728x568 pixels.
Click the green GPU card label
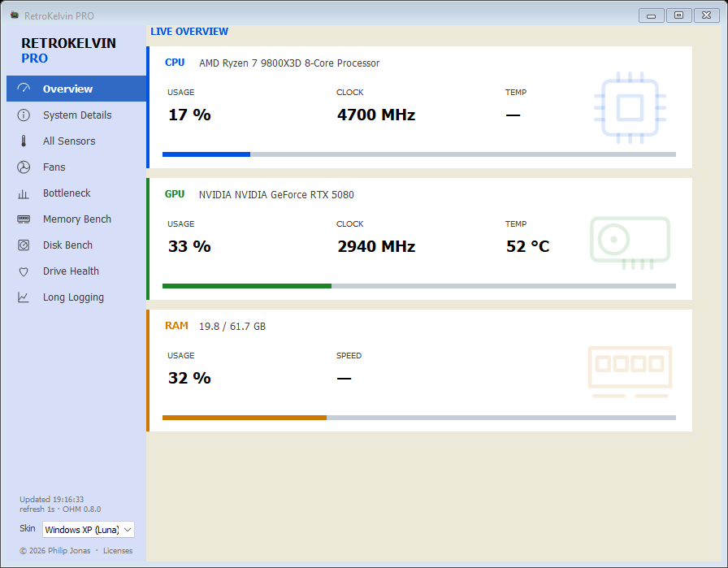tap(175, 194)
